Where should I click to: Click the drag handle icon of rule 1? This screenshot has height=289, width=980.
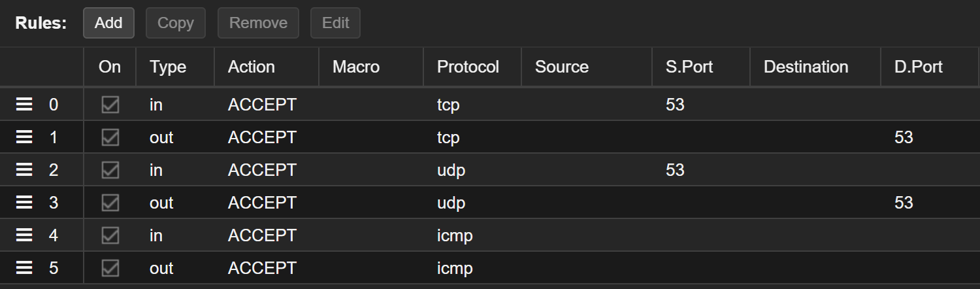(24, 137)
